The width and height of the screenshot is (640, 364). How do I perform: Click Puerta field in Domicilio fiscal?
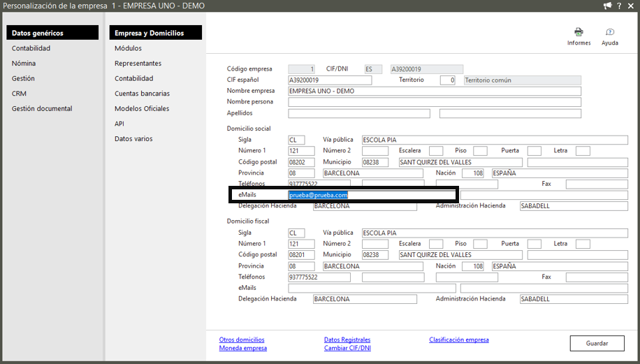(x=534, y=244)
